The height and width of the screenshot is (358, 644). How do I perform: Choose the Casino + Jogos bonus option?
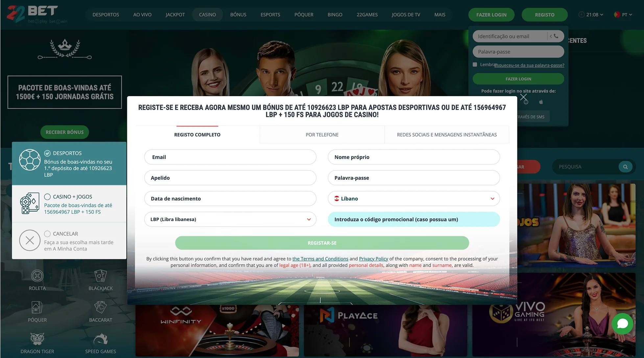[47, 197]
